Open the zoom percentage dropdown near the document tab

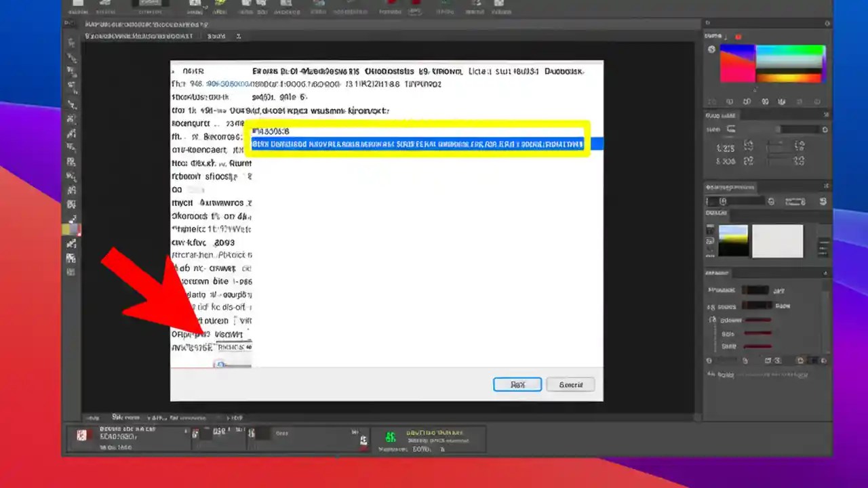click(216, 36)
